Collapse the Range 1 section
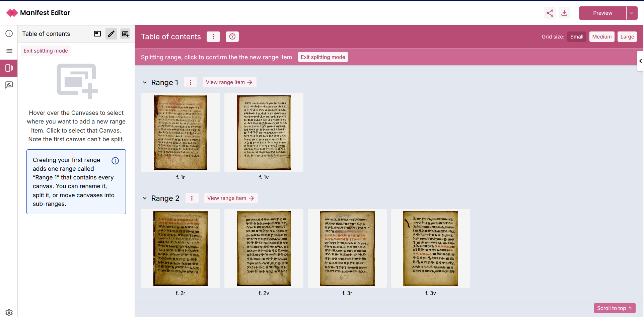Image resolution: width=644 pixels, height=317 pixels. [x=145, y=82]
